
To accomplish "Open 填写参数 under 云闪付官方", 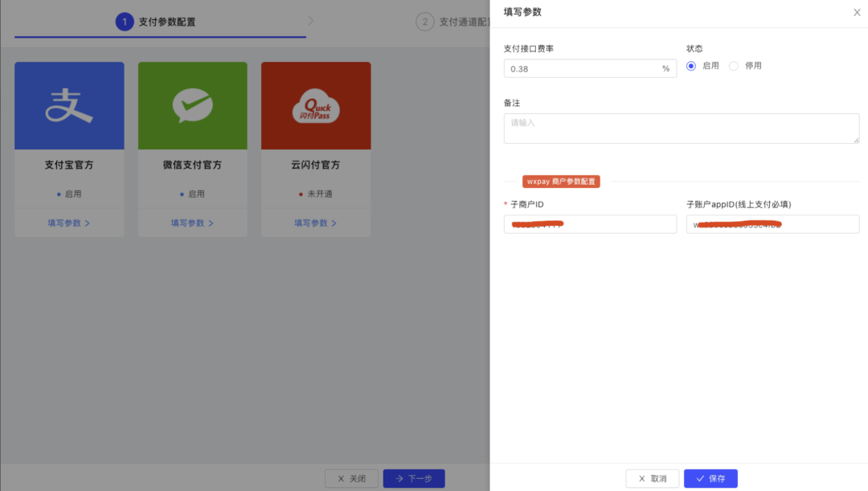I will click(316, 223).
